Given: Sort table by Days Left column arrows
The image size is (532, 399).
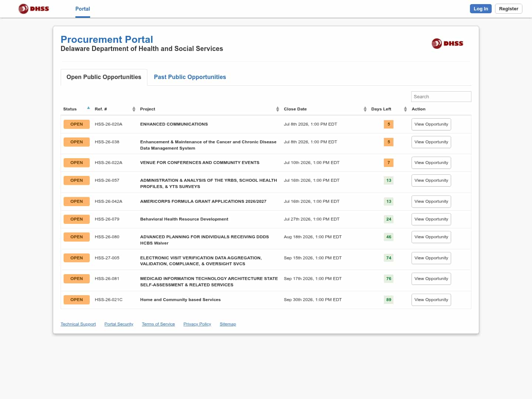Looking at the screenshot, I should pos(405,109).
